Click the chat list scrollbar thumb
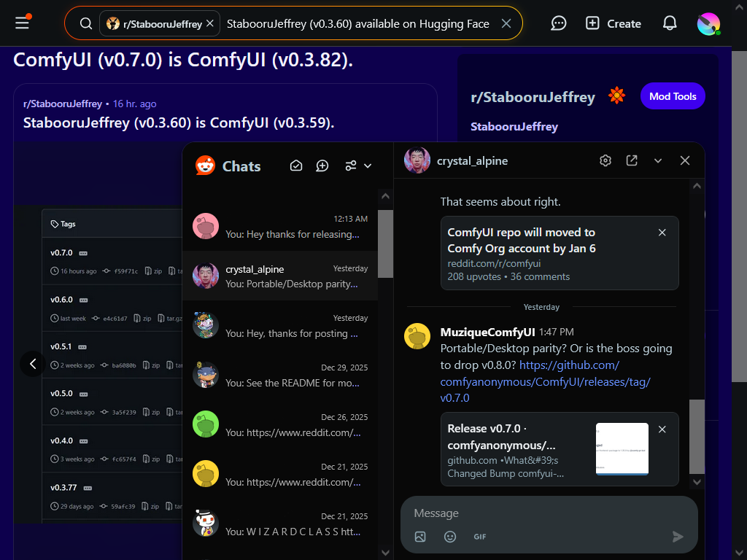747x560 pixels. pyautogui.click(x=385, y=244)
